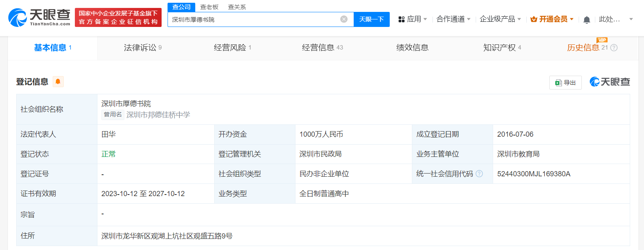Click the 登记信息 section heading
644x250 pixels.
(x=32, y=82)
